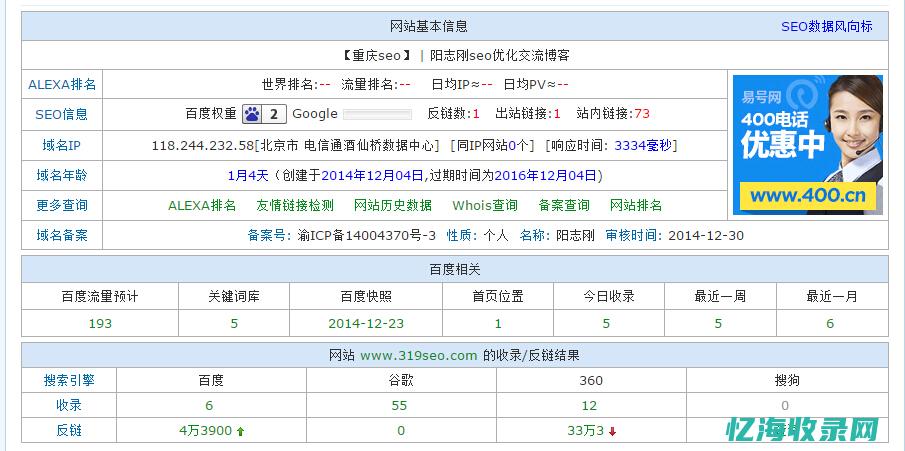Click the 百度快照 column header
The image size is (905, 451).
pos(366,297)
